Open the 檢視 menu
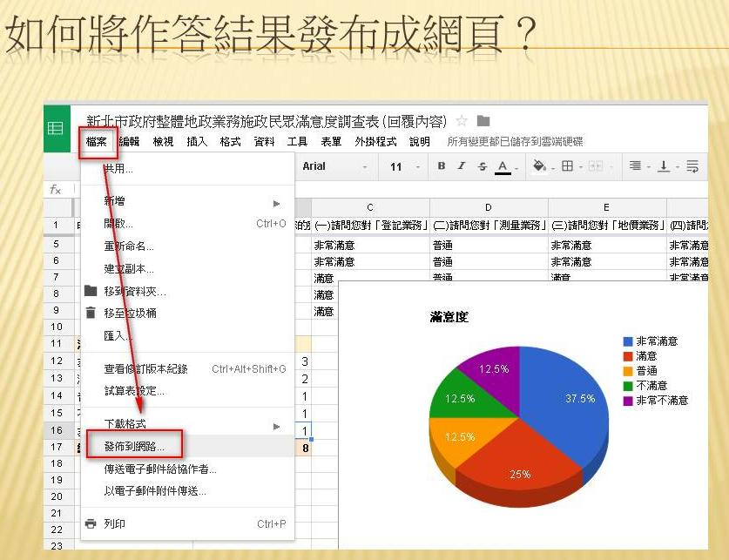Image resolution: width=729 pixels, height=560 pixels. (163, 142)
